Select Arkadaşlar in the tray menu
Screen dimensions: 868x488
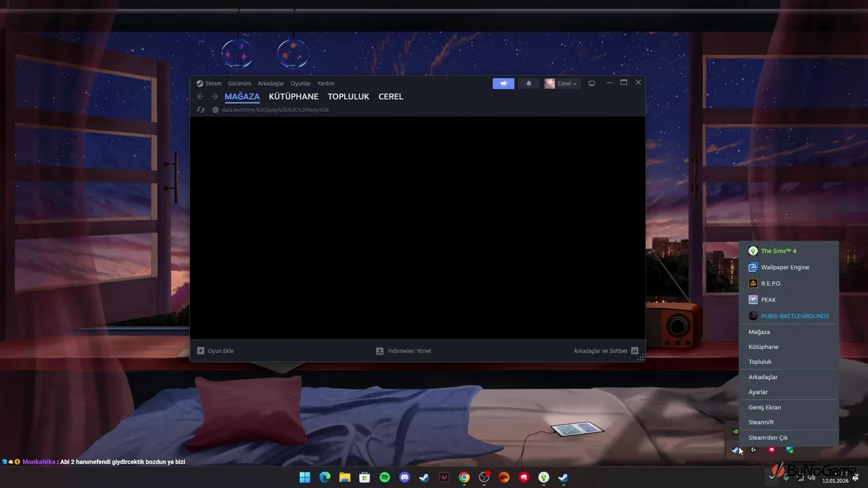tap(789, 377)
